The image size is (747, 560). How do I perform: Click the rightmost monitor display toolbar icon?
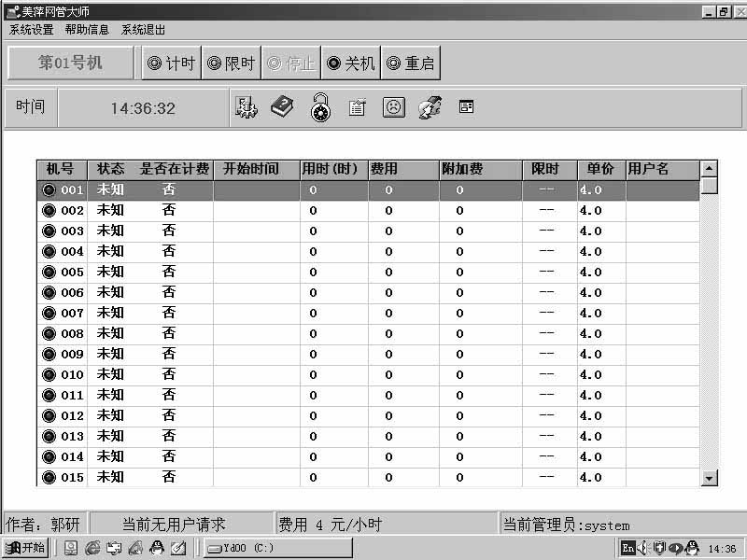pos(465,106)
